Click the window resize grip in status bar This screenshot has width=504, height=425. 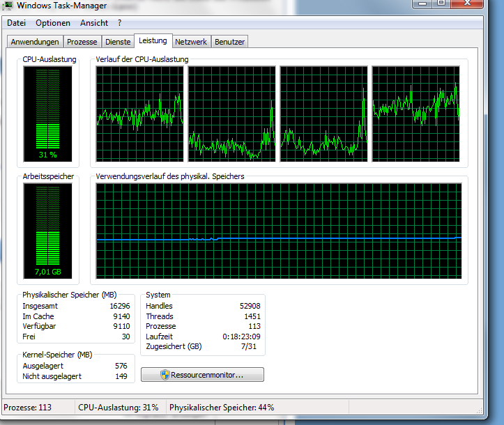point(479,410)
